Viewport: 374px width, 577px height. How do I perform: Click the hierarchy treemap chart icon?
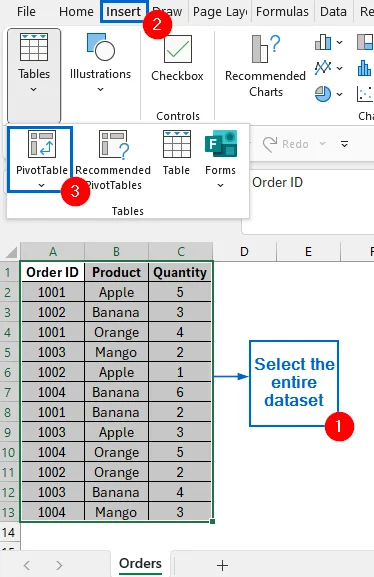click(366, 42)
